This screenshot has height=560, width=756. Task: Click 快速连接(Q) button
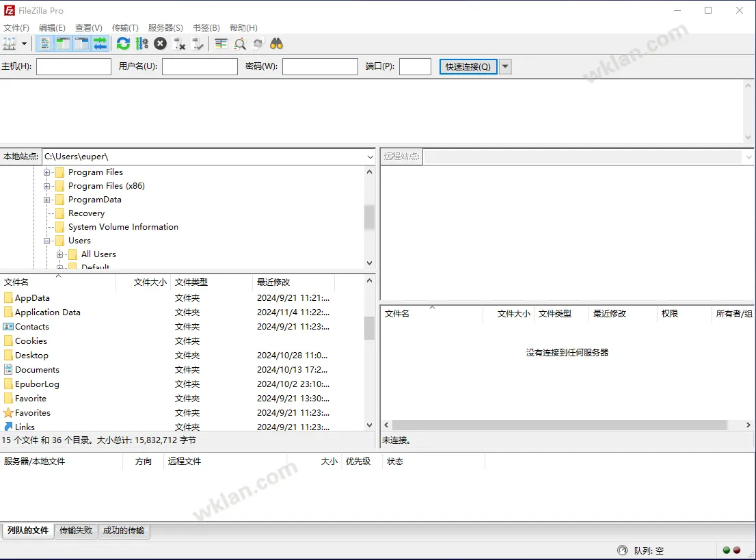(468, 66)
